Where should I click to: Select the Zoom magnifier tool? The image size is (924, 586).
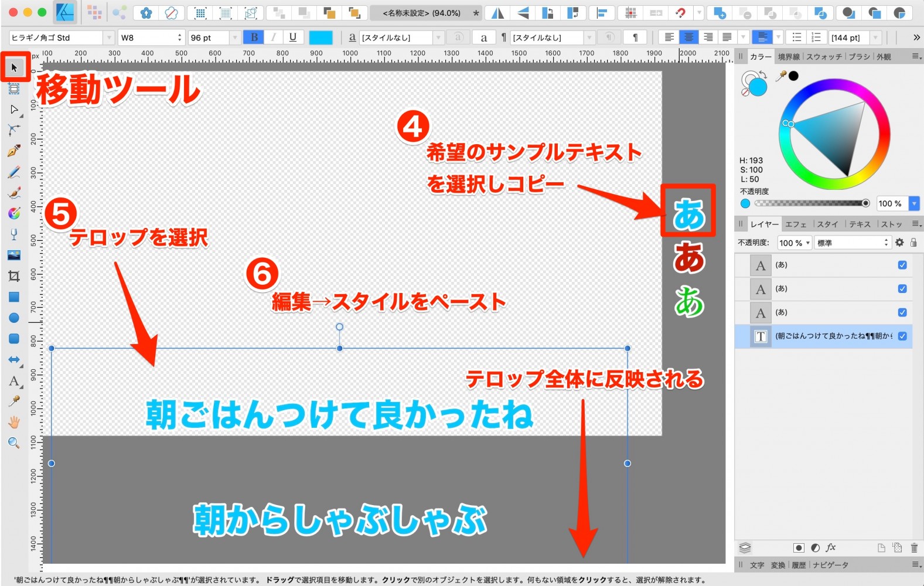point(14,443)
